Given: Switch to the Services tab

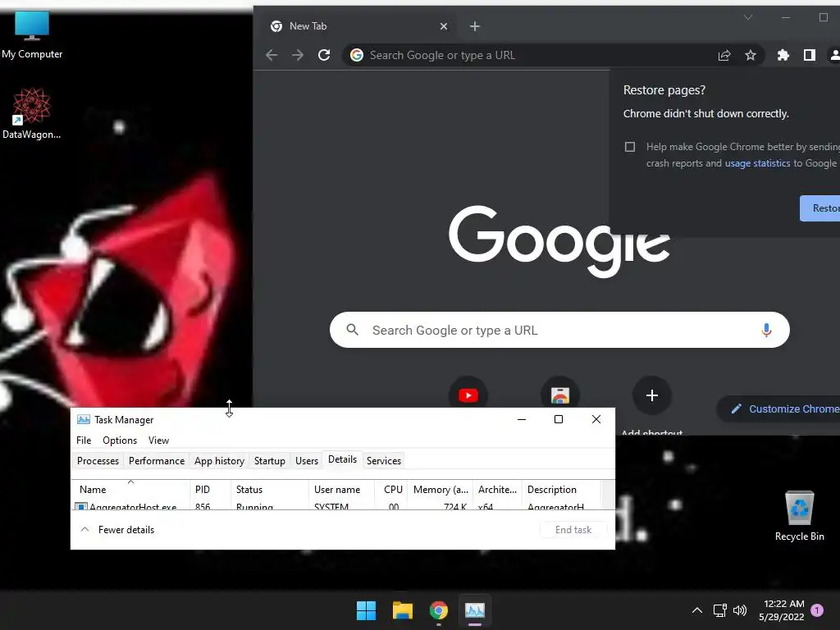Looking at the screenshot, I should pyautogui.click(x=384, y=461).
